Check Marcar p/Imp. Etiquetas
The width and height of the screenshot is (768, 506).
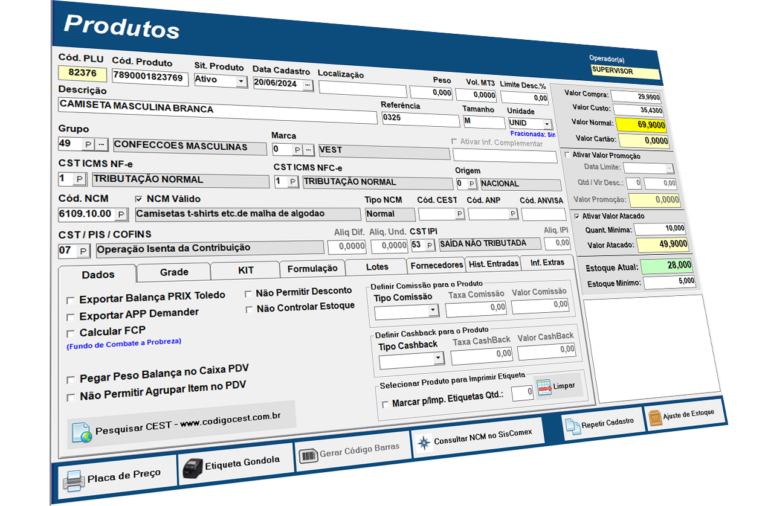click(385, 404)
